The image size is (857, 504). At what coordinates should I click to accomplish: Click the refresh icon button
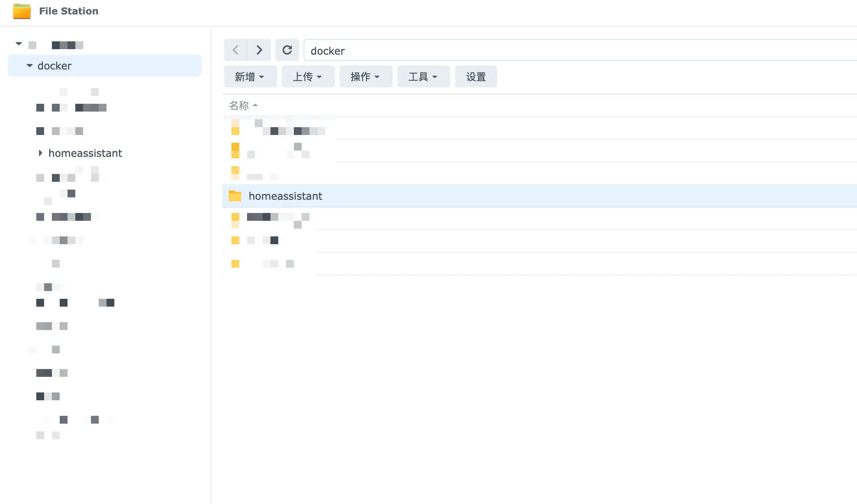(287, 50)
